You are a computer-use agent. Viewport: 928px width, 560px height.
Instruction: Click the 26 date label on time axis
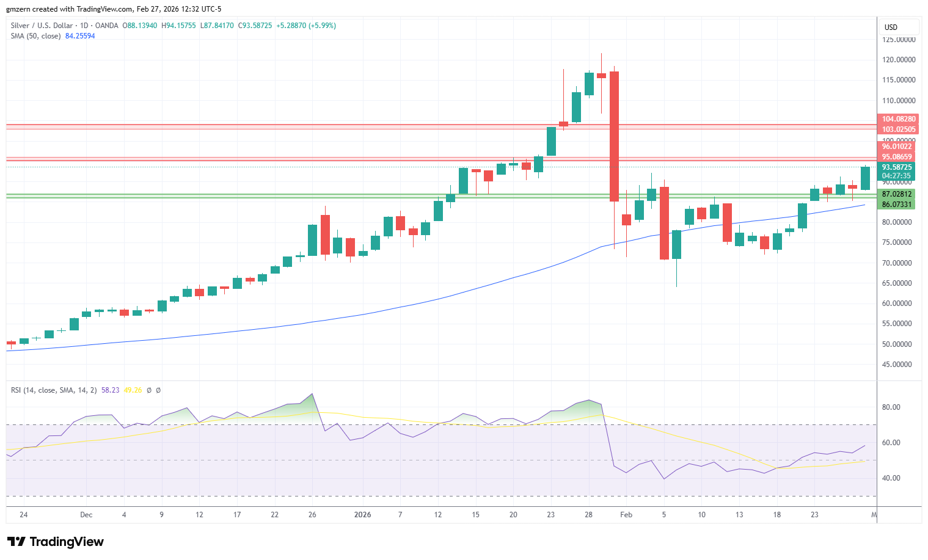click(x=312, y=515)
